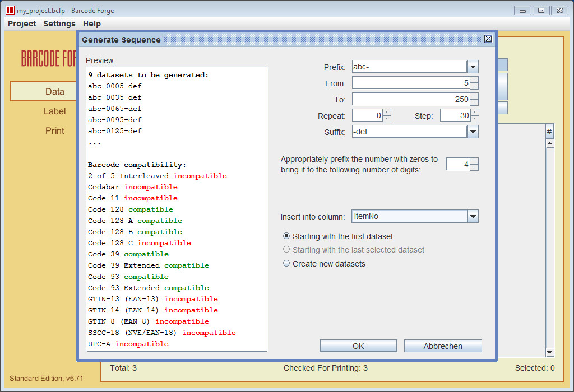This screenshot has width=574, height=392.
Task: Expand the Prefix dropdown list
Action: (x=473, y=67)
